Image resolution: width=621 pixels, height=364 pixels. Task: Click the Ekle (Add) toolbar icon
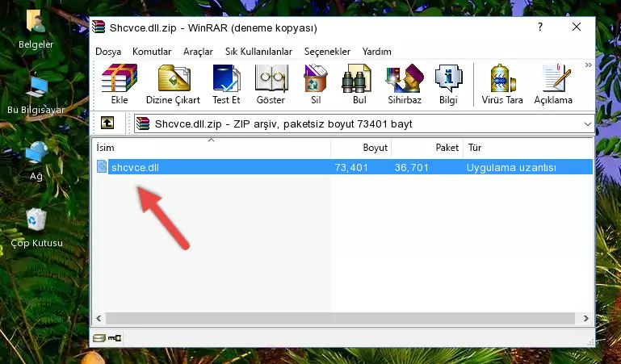(120, 84)
